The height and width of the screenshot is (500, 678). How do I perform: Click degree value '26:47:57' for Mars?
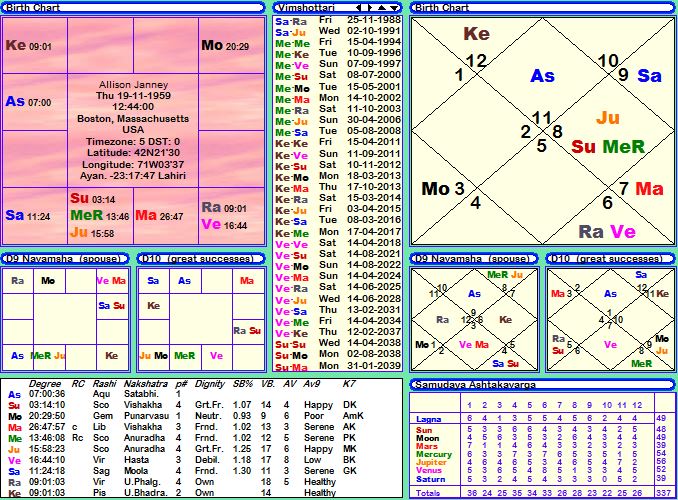(47, 427)
